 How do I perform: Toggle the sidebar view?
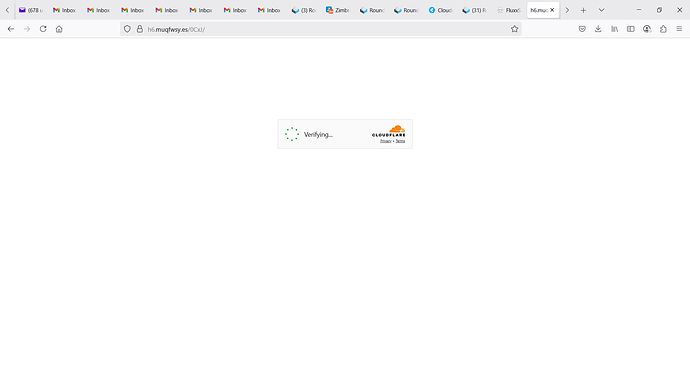pos(631,29)
